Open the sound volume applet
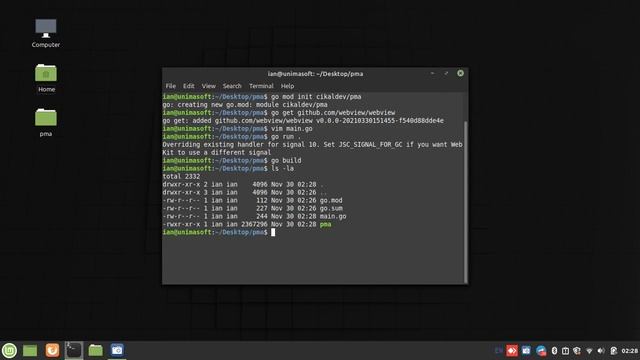This screenshot has width=640, height=360. tap(601, 351)
